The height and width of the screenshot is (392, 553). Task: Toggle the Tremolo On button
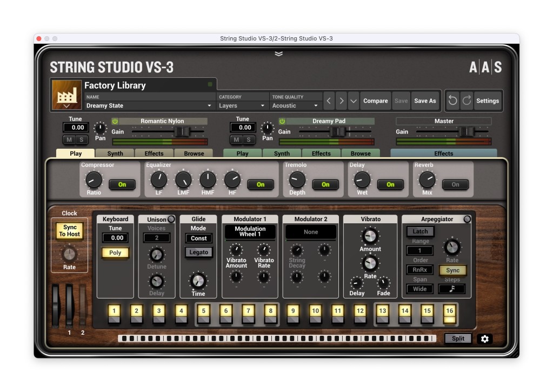(x=325, y=184)
